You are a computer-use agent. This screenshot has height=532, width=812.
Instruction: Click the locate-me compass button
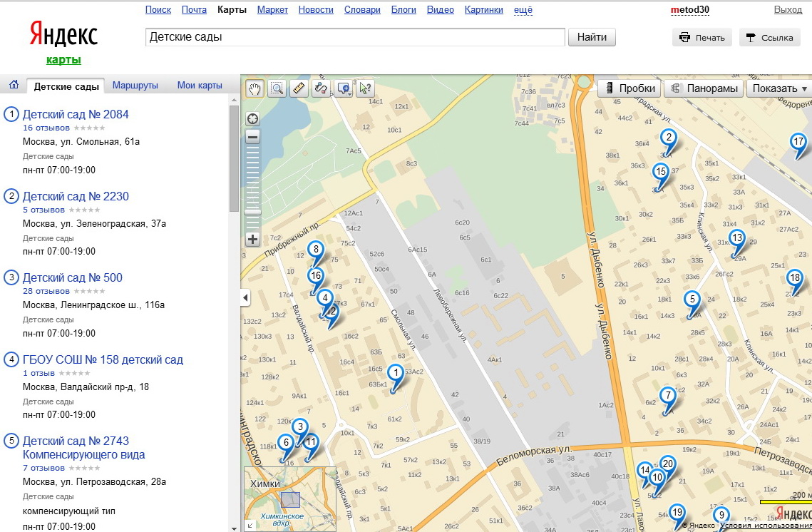pos(252,118)
